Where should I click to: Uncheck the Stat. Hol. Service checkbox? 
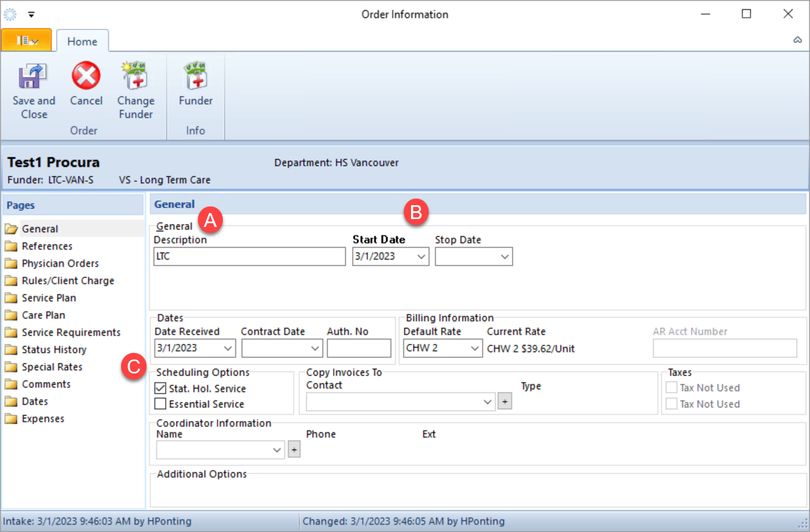160,388
